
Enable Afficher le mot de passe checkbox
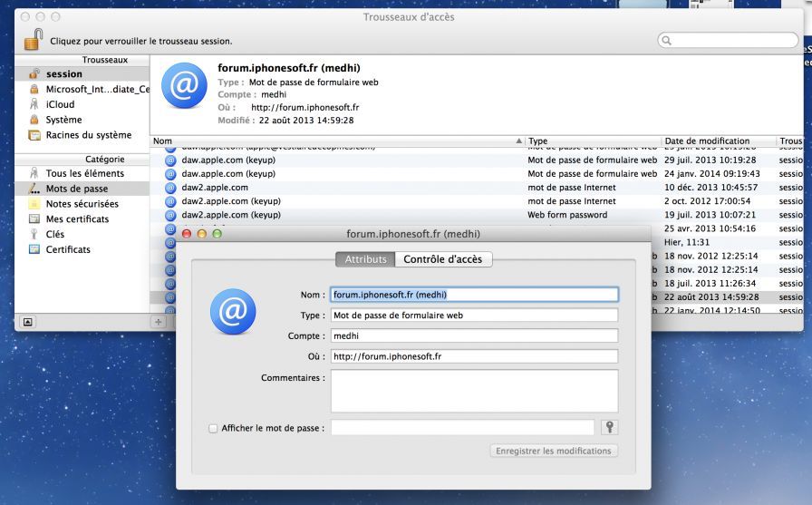213,428
